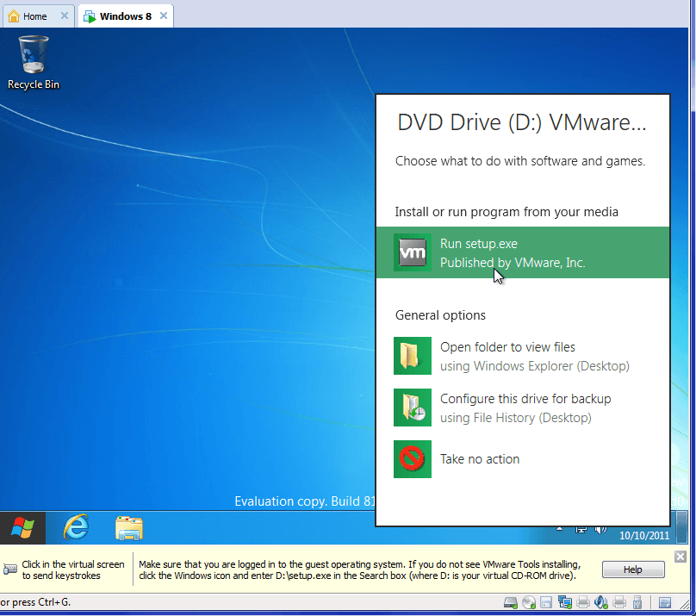The width and height of the screenshot is (696, 616).
Task: Open Windows Explorer from taskbar
Action: pyautogui.click(x=128, y=527)
